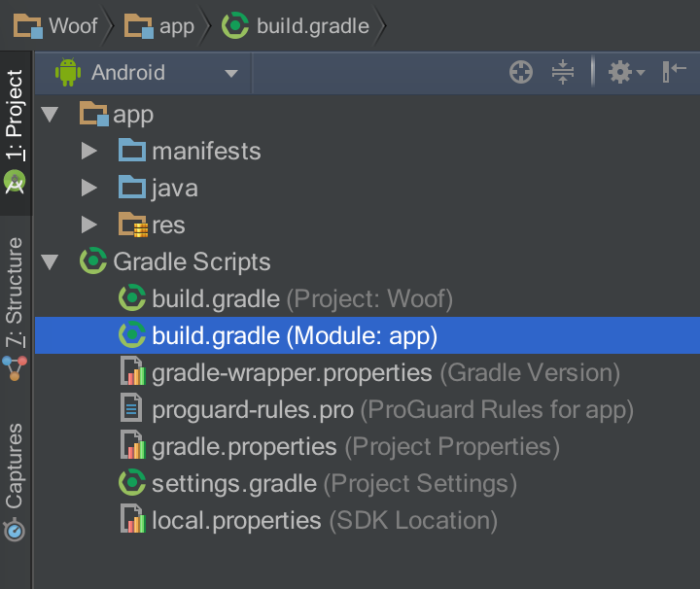700x589 pixels.
Task: Click the module folder icon beside app in tree
Action: coord(93,114)
